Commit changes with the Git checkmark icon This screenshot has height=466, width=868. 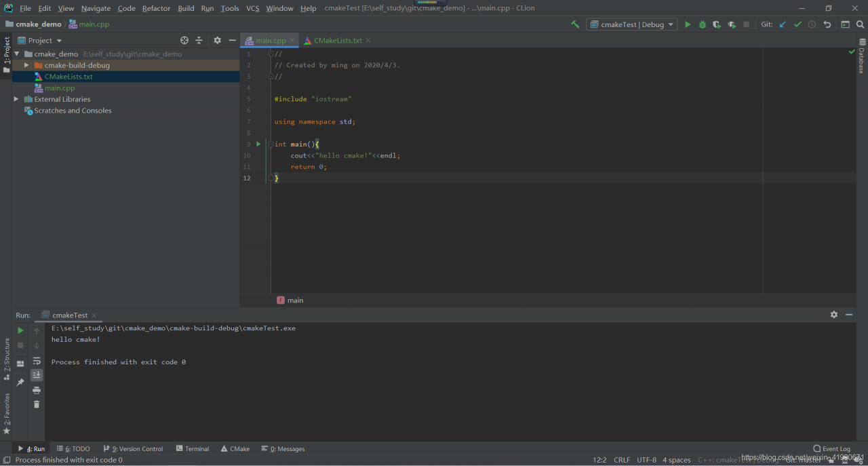click(x=797, y=24)
